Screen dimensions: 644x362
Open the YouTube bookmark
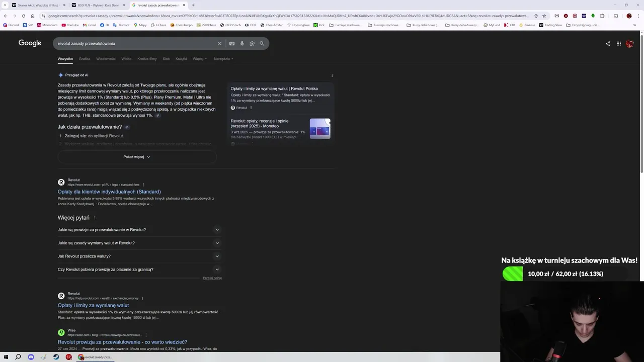70,25
